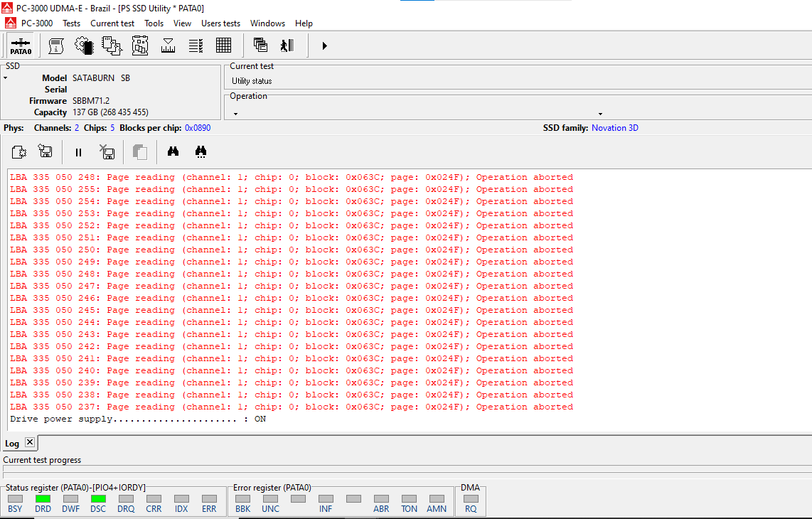Click the DWF status indicator

pyautogui.click(x=70, y=499)
